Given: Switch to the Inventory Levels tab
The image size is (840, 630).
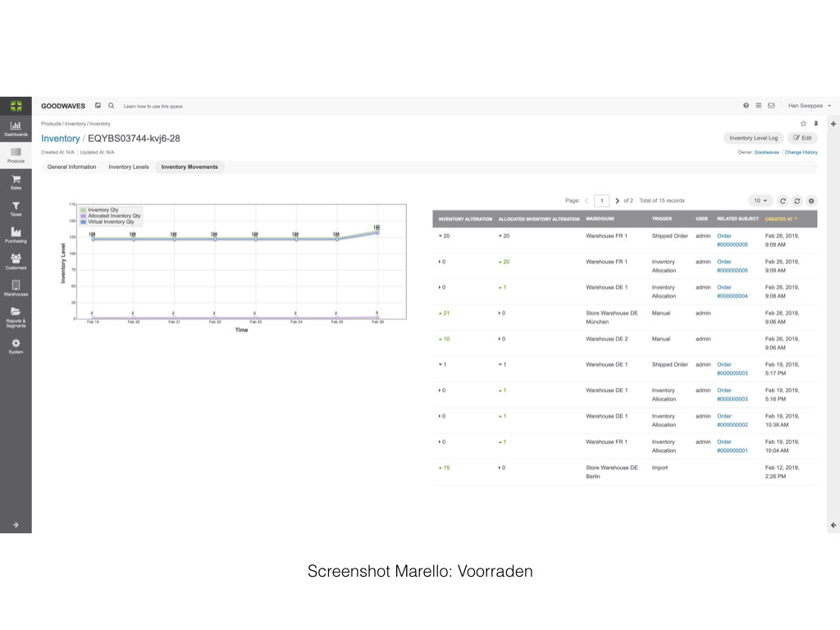Looking at the screenshot, I should (129, 167).
